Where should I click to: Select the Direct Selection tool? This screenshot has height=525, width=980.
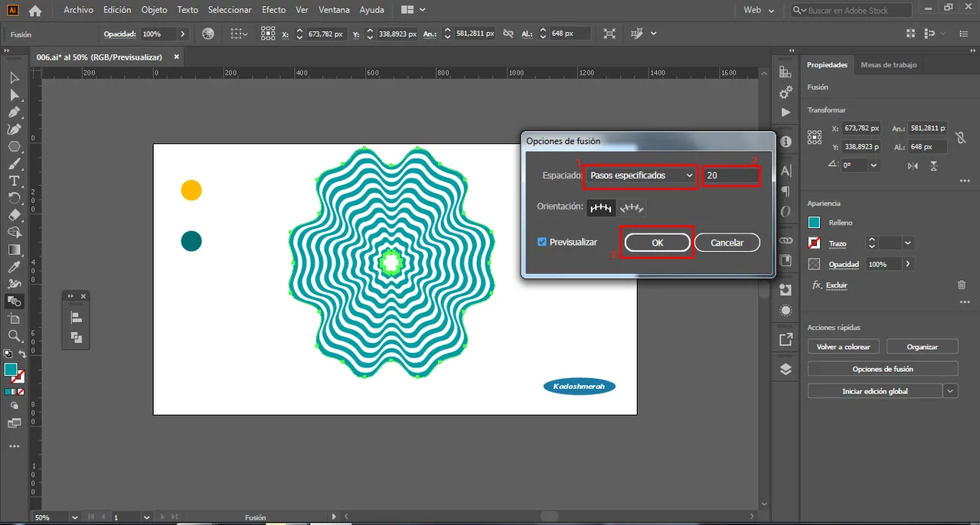14,95
